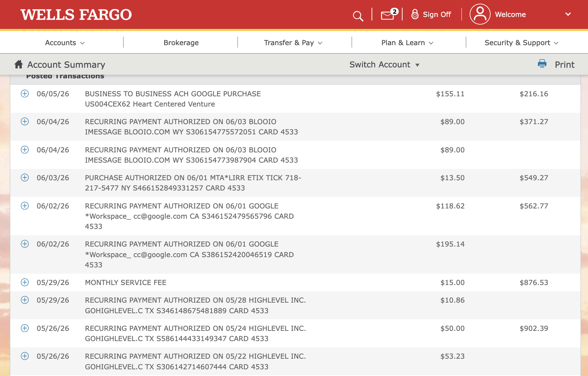Expand the Google Purchase ACH transaction
Image resolution: width=588 pixels, height=376 pixels.
pos(25,93)
